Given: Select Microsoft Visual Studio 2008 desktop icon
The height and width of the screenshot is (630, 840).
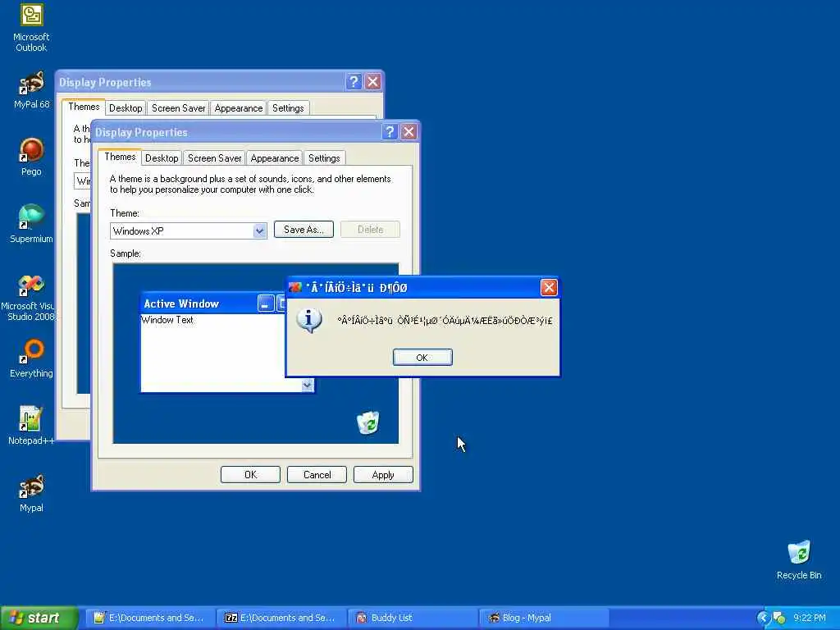Looking at the screenshot, I should coord(31,298).
